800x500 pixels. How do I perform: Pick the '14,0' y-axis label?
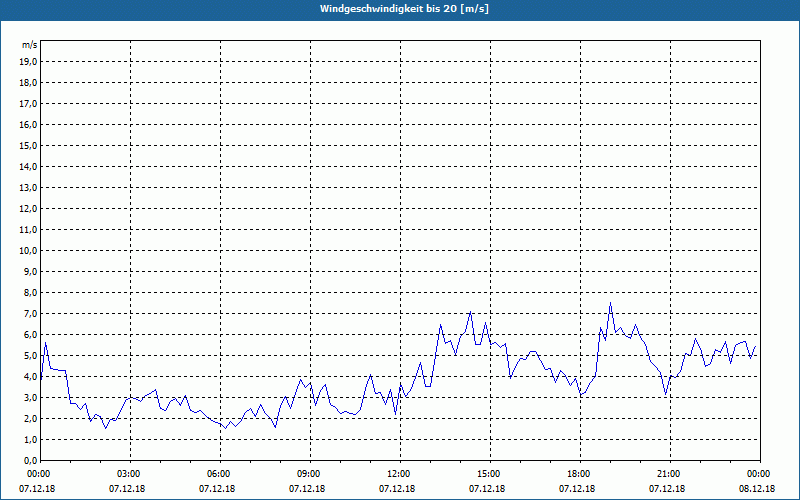coord(28,166)
